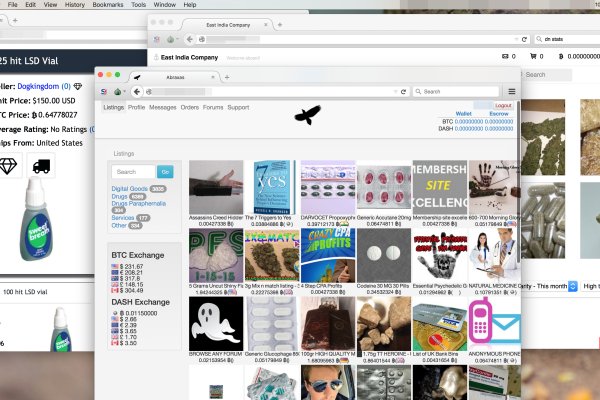Click the envelope messages icon in East India Company
This screenshot has width=600, height=400.
[505, 56]
